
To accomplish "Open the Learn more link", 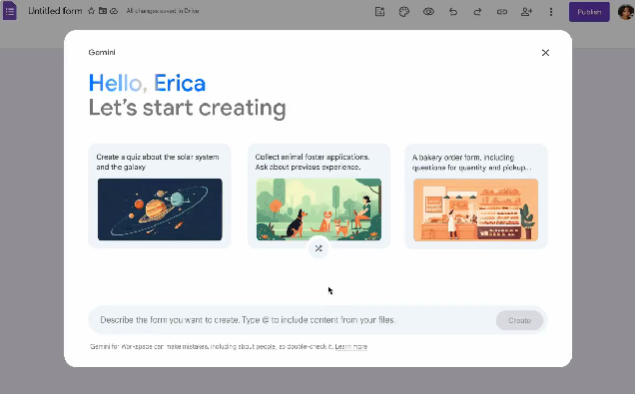I will click(x=351, y=347).
